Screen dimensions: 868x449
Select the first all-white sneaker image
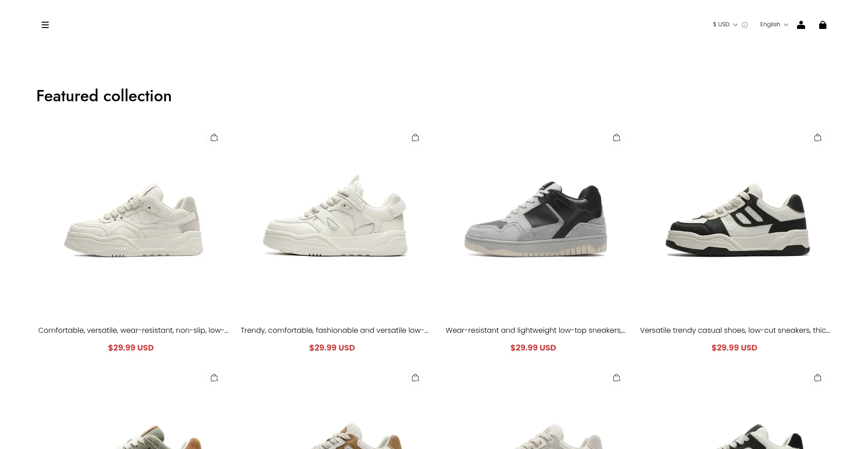[x=133, y=220]
